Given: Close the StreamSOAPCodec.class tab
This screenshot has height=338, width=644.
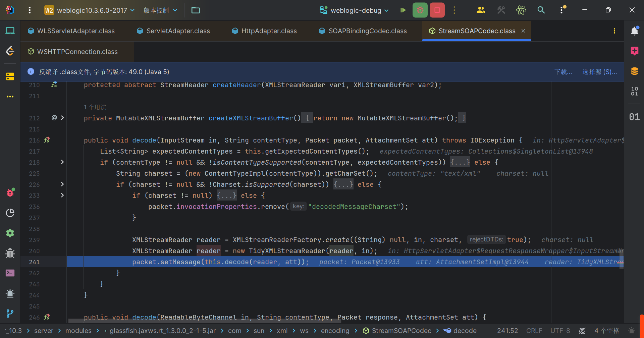Looking at the screenshot, I should tap(523, 31).
